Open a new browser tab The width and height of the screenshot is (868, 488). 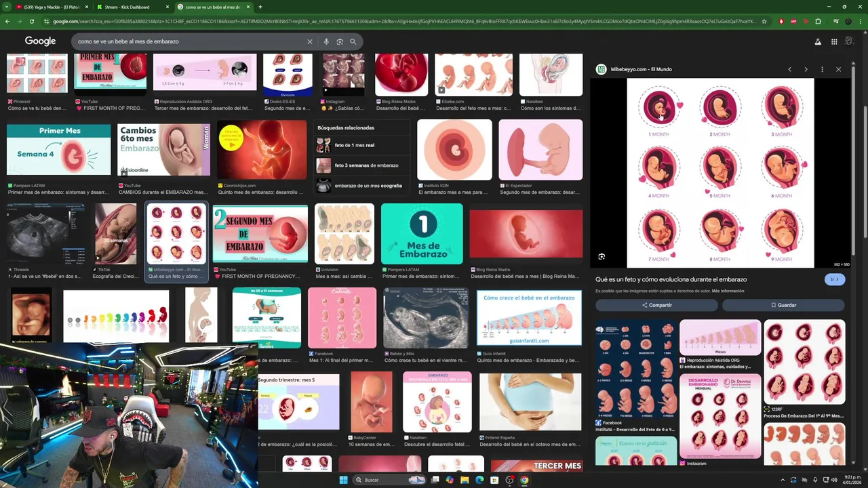260,7
